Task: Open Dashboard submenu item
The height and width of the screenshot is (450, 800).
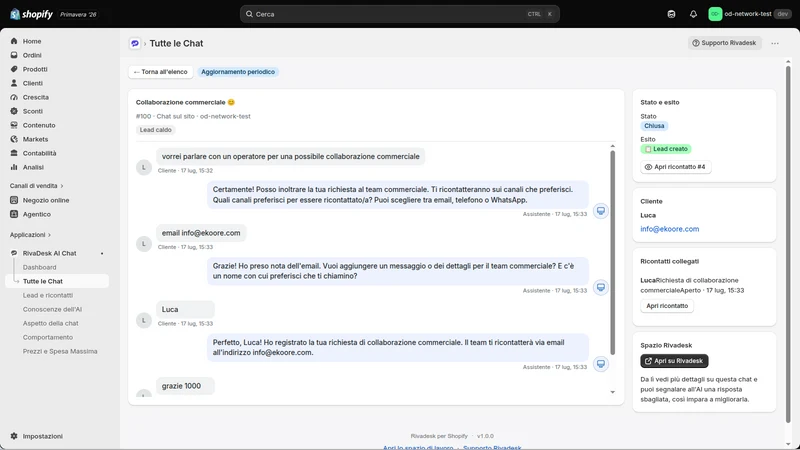Action: point(39,267)
